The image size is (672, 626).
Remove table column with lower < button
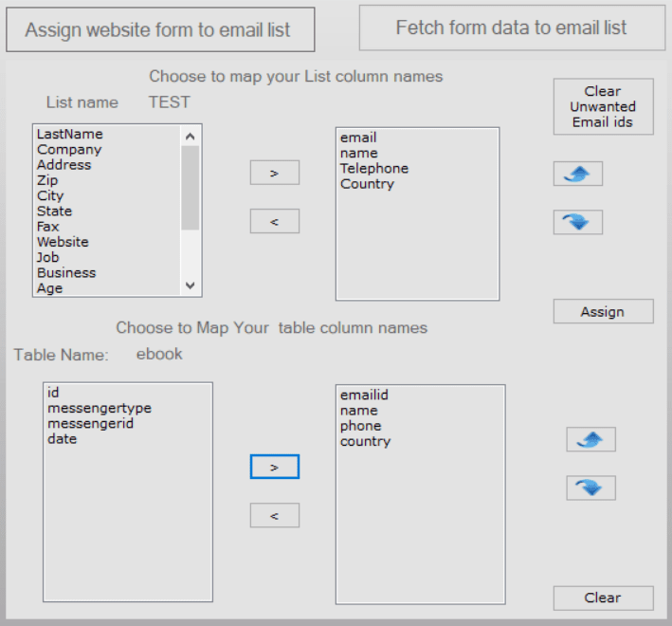coord(275,515)
